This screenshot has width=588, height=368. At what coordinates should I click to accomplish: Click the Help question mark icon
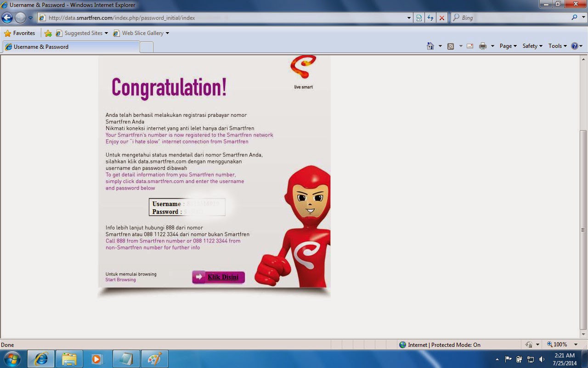(x=574, y=46)
